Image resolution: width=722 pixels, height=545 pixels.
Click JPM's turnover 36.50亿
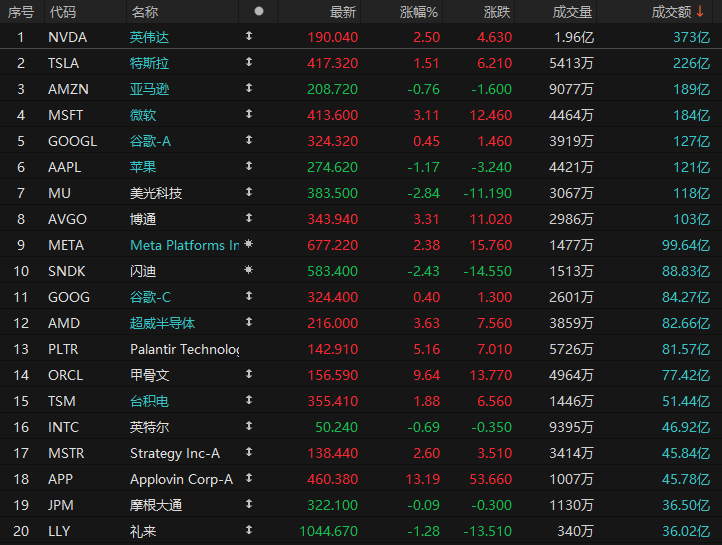coord(686,505)
